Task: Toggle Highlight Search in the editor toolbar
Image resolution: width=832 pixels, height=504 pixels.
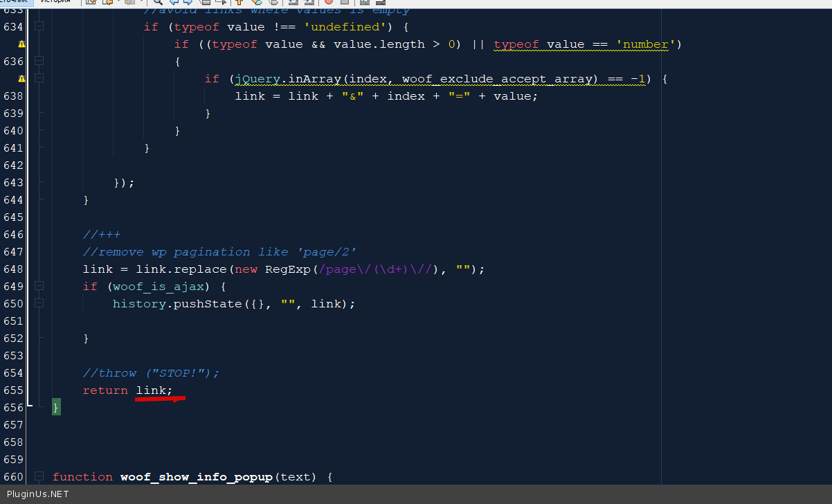Action: (x=206, y=2)
